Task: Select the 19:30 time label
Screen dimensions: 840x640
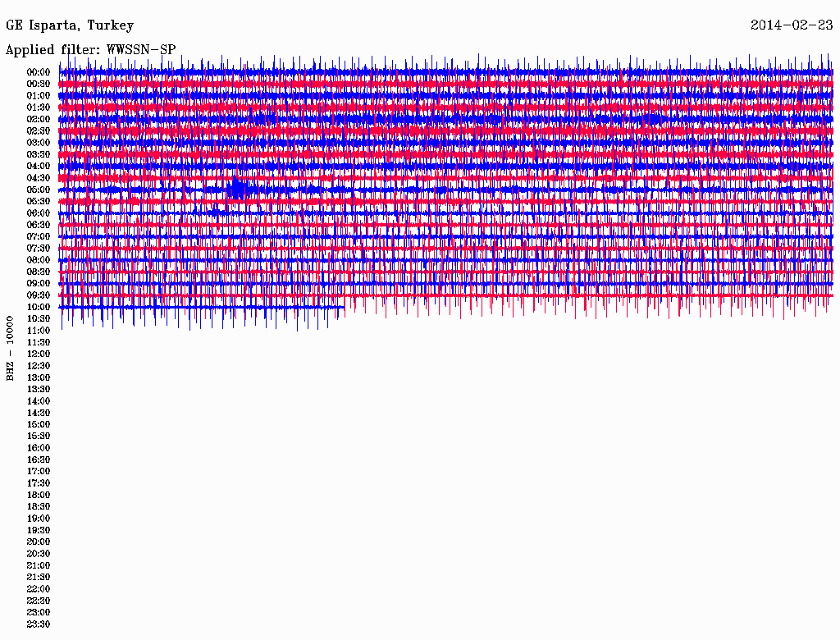Action: point(39,531)
